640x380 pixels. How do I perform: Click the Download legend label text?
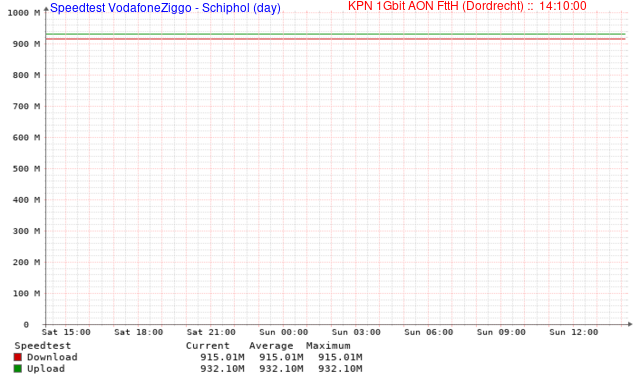click(x=52, y=357)
